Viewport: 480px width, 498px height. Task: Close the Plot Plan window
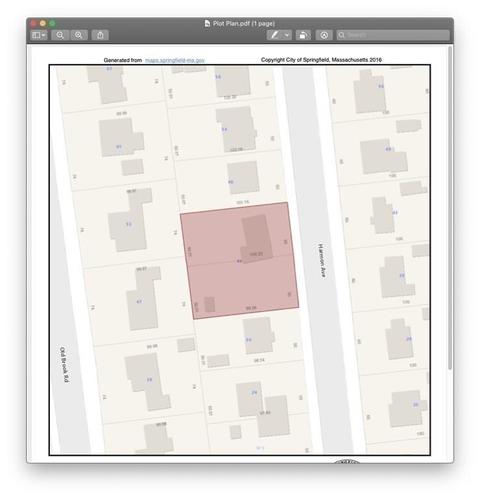tap(33, 23)
